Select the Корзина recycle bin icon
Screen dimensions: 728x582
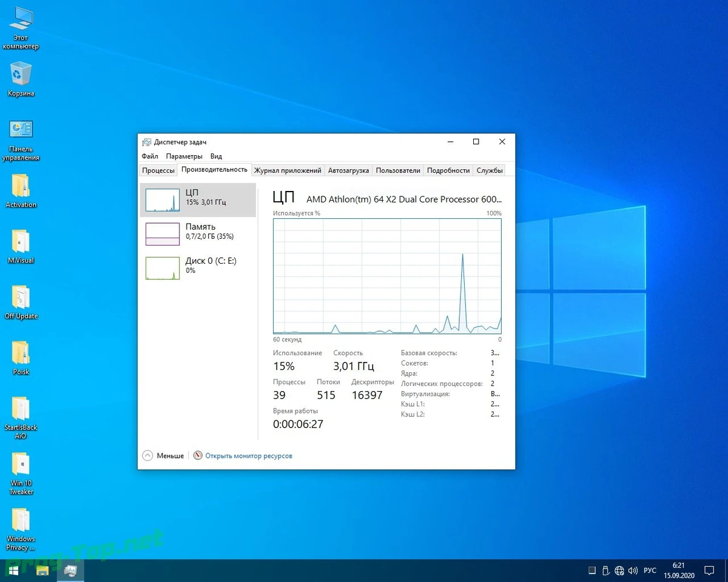[x=21, y=79]
